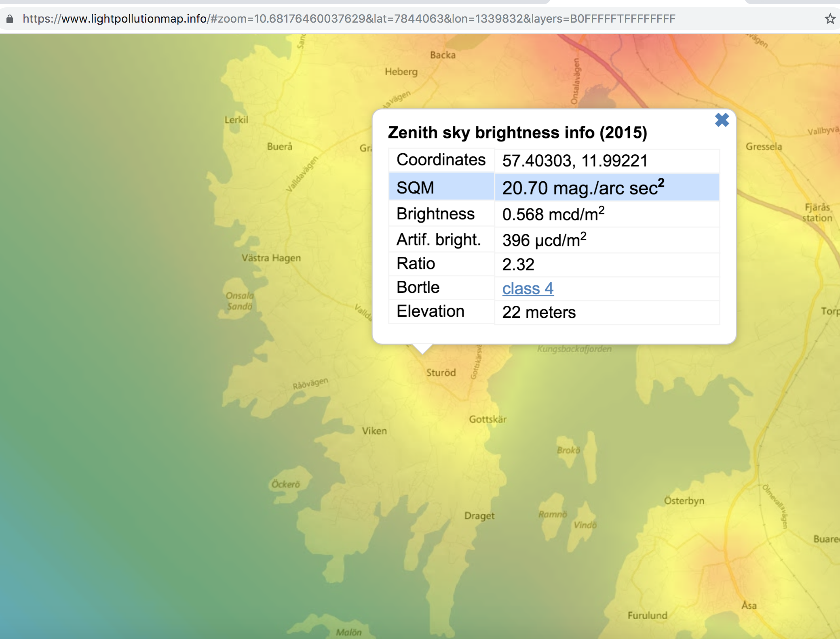
Task: Bookmark this page with the star icon
Action: click(829, 19)
